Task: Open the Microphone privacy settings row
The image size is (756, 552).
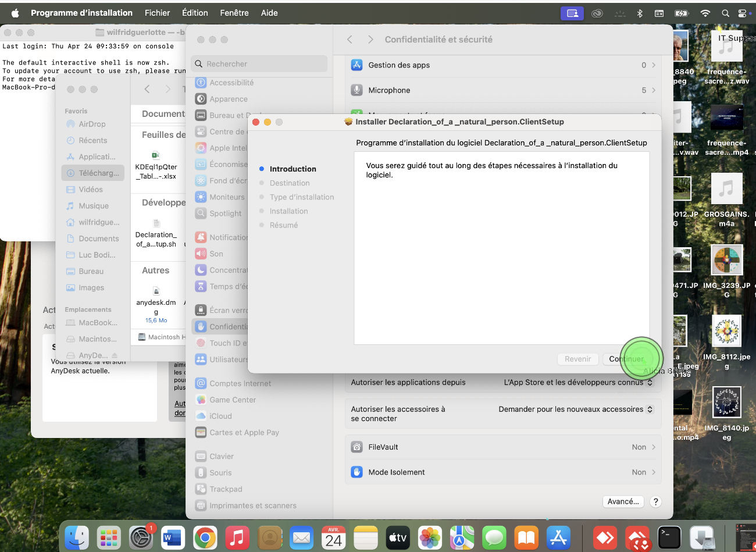Action: pyautogui.click(x=503, y=90)
